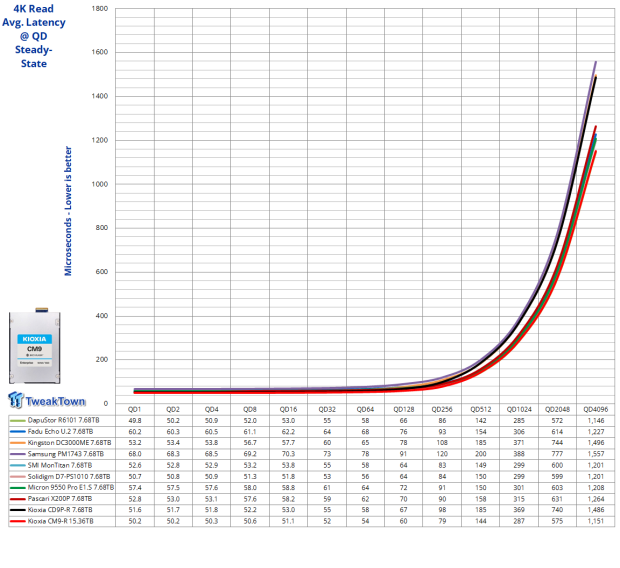Click the QD128 x-axis label
This screenshot has height=568, width=620.
(404, 409)
